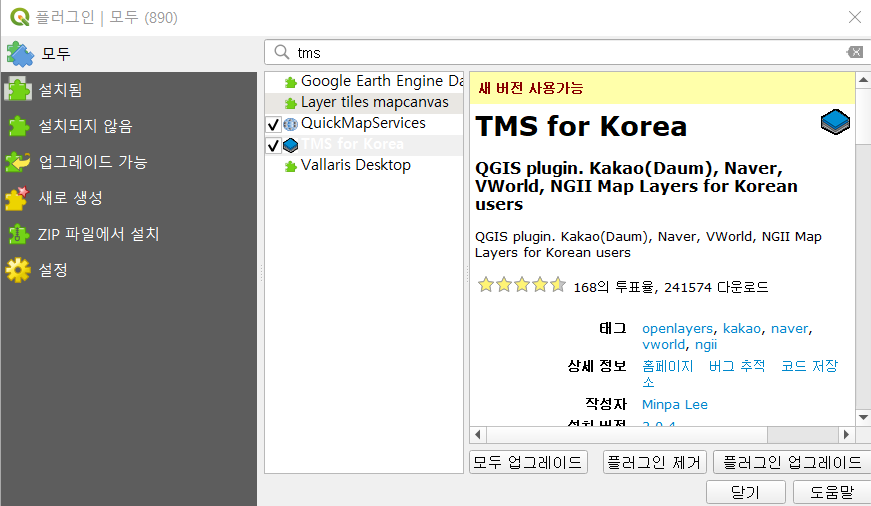Click the vertical scrollbar down arrow in details

[x=863, y=418]
